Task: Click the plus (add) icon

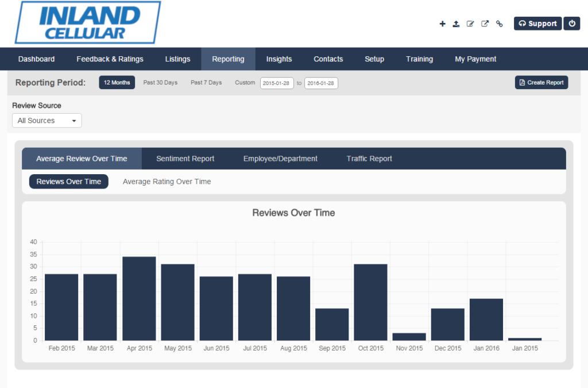Action: [442, 24]
